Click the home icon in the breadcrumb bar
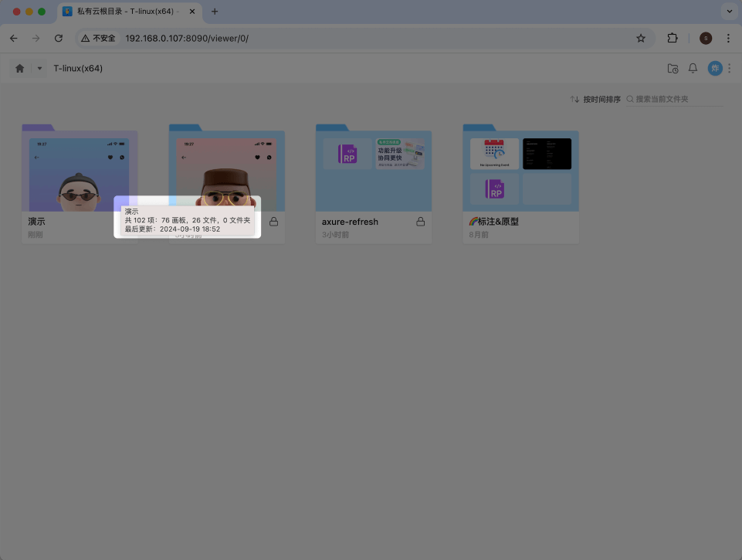The image size is (742, 560). click(x=19, y=68)
